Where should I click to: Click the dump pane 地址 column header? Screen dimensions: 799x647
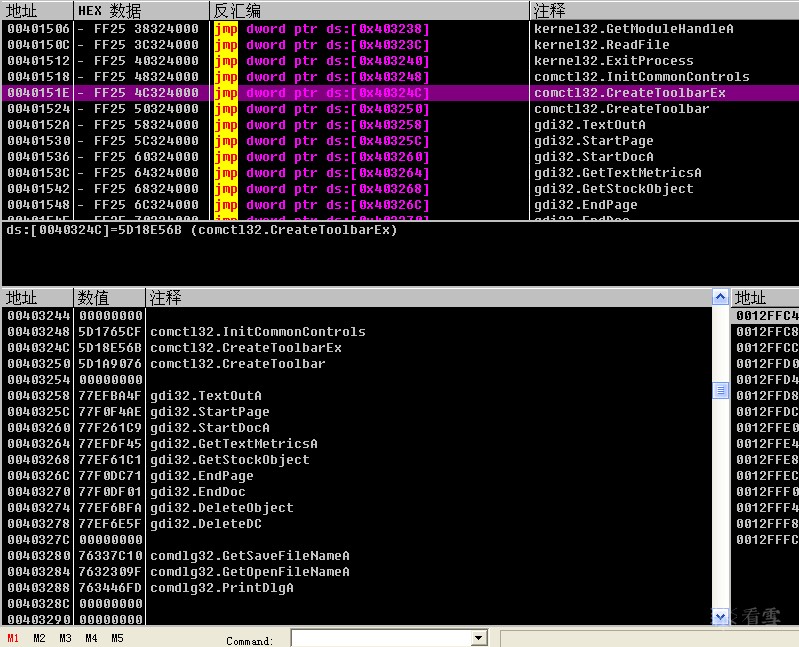(x=37, y=298)
